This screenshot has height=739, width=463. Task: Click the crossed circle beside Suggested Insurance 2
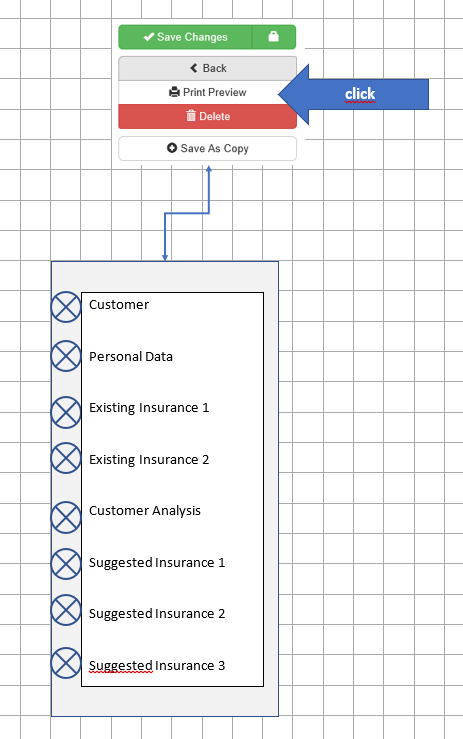tap(66, 610)
